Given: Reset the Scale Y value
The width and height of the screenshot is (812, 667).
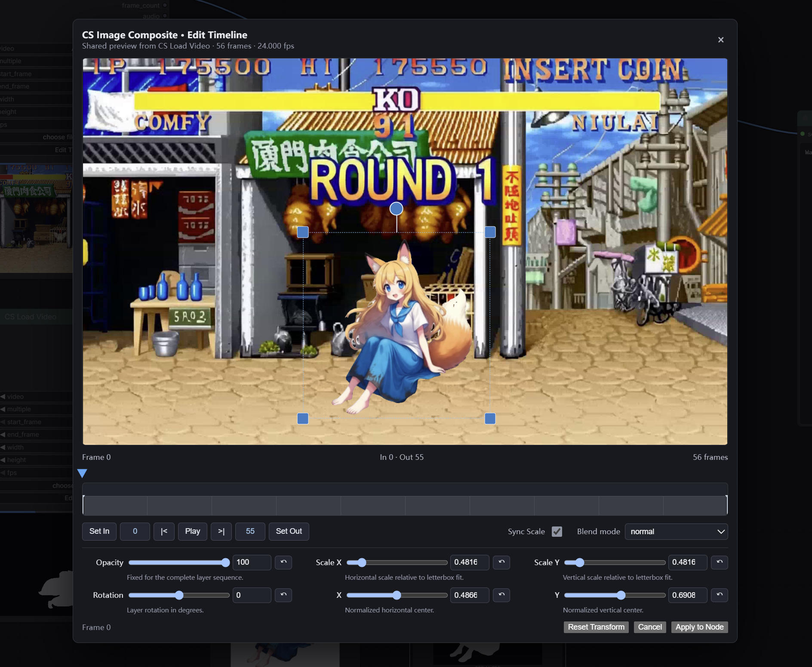Looking at the screenshot, I should pos(720,562).
